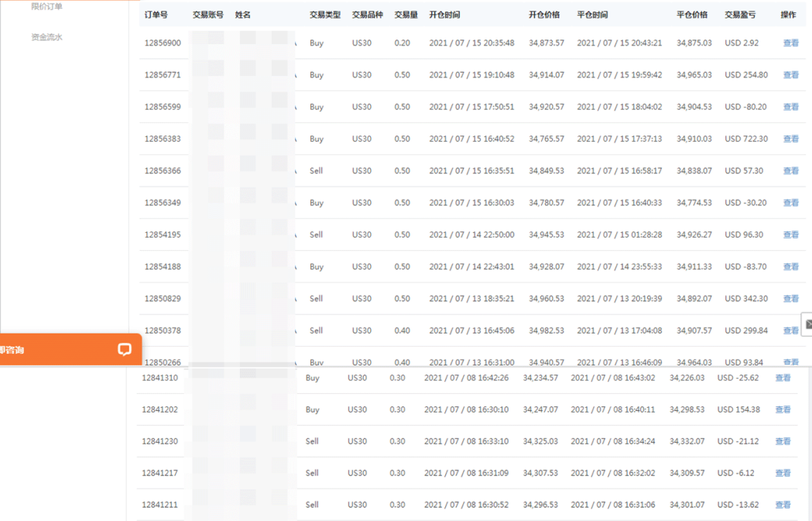Select order number 12856349 cell
This screenshot has width=812, height=521.
[x=163, y=203]
